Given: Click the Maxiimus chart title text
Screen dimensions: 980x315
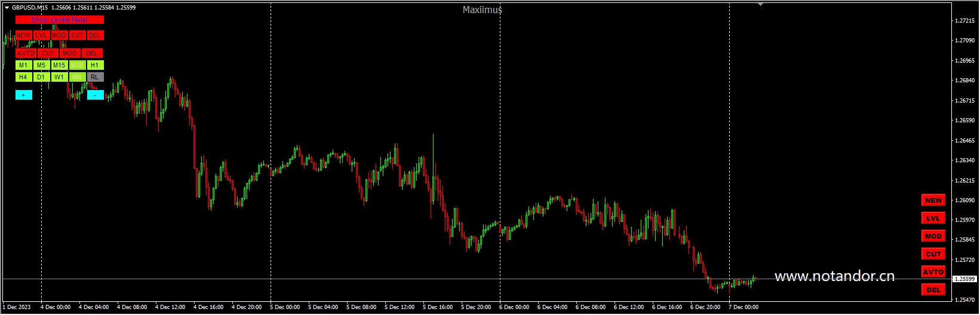Looking at the screenshot, I should pos(483,10).
